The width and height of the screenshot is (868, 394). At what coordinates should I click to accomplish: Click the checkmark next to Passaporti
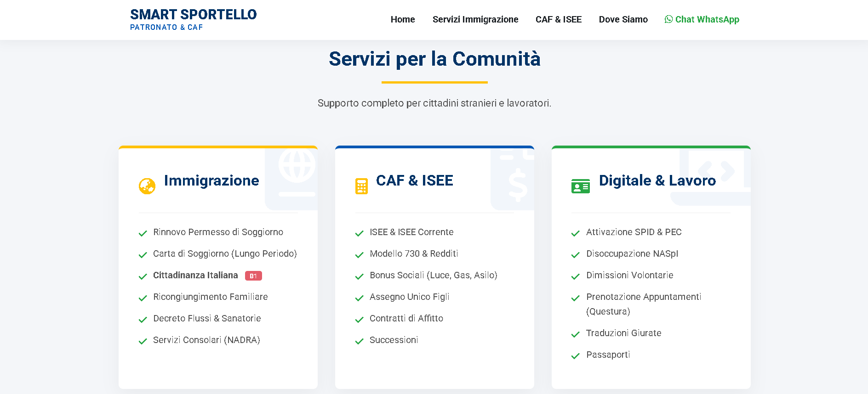575,356
